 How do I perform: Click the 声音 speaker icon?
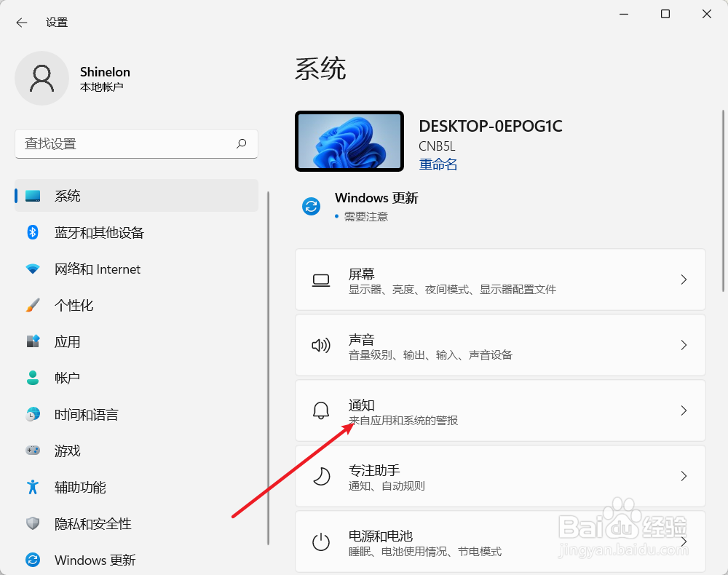click(321, 345)
